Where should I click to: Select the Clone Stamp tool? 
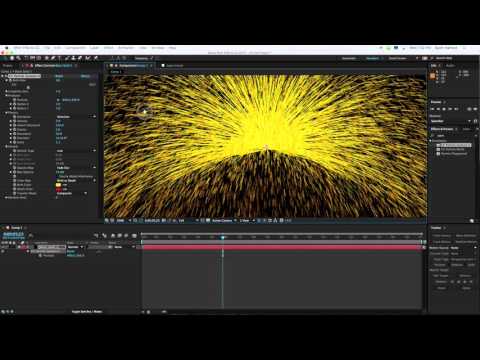[73, 58]
